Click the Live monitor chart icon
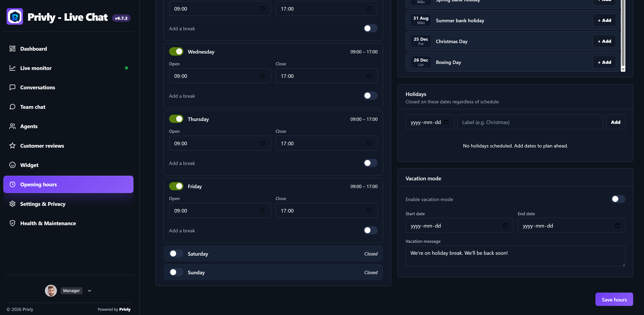This screenshot has height=315, width=644. 12,68
